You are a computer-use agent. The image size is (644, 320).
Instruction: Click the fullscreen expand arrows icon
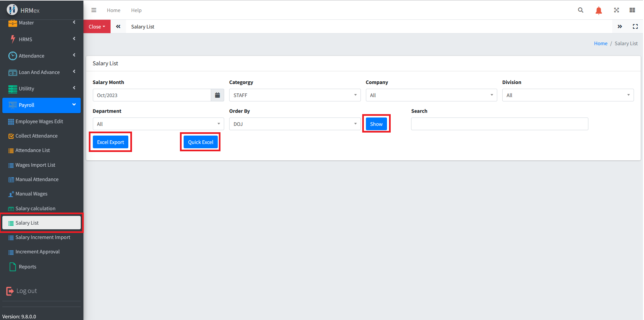coord(616,10)
